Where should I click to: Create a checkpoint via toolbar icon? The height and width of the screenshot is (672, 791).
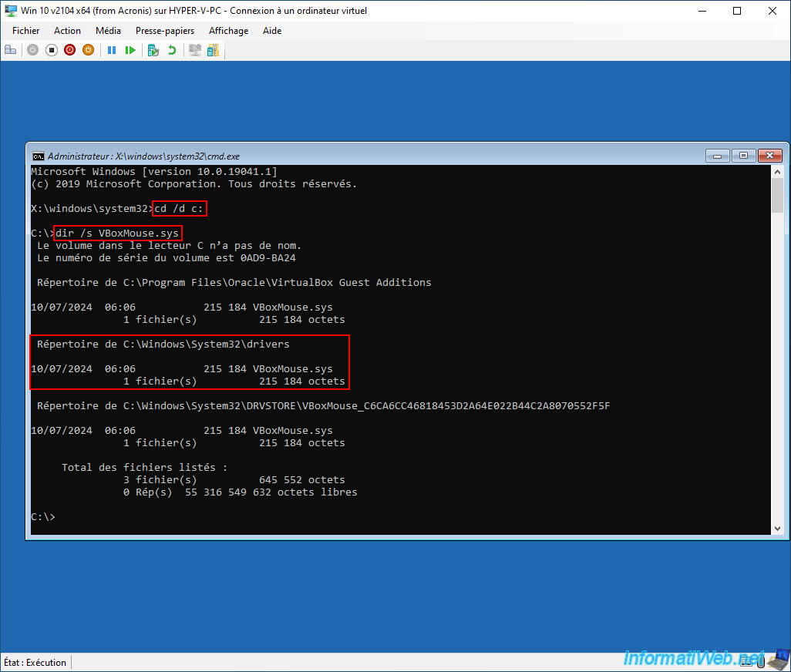click(153, 50)
